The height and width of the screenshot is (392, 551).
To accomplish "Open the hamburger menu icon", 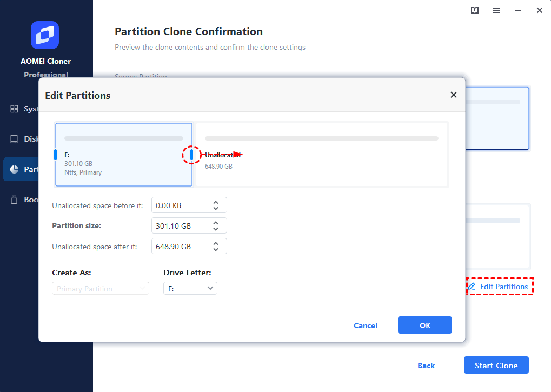I will (x=496, y=10).
